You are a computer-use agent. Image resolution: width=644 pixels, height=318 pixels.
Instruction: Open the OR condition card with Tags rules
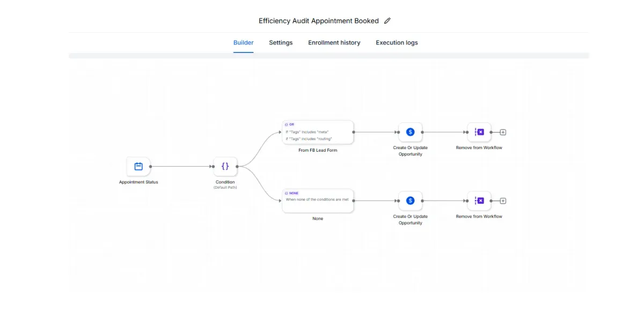pyautogui.click(x=318, y=132)
